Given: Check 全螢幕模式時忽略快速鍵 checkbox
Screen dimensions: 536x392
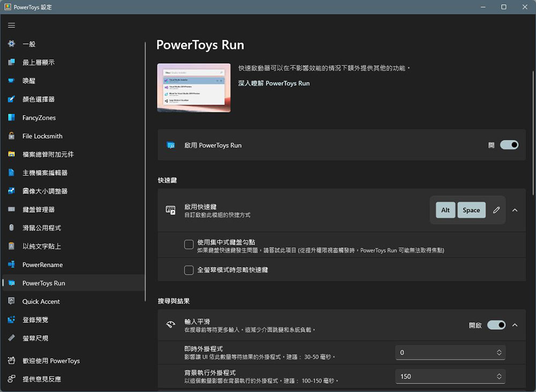Looking at the screenshot, I should (x=189, y=270).
